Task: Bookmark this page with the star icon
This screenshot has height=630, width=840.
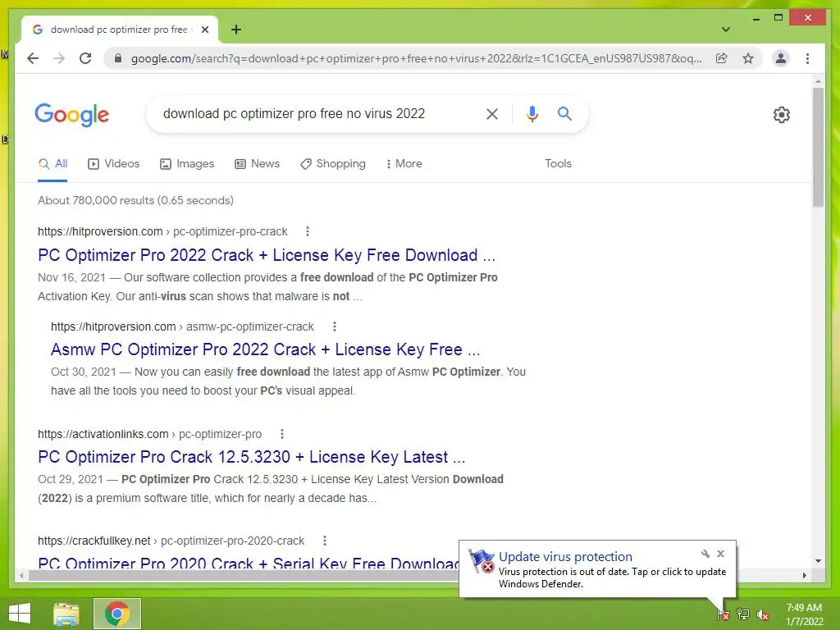Action: 748,58
